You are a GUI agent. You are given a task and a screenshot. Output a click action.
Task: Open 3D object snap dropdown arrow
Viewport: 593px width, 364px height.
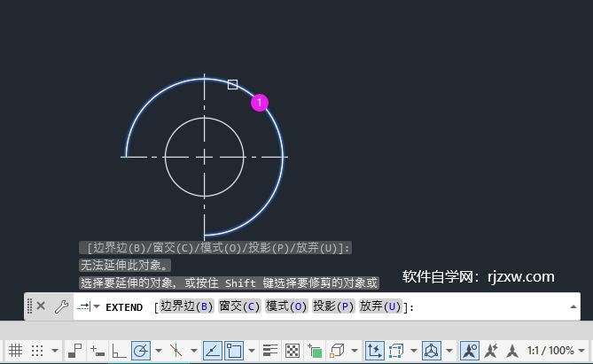355,351
